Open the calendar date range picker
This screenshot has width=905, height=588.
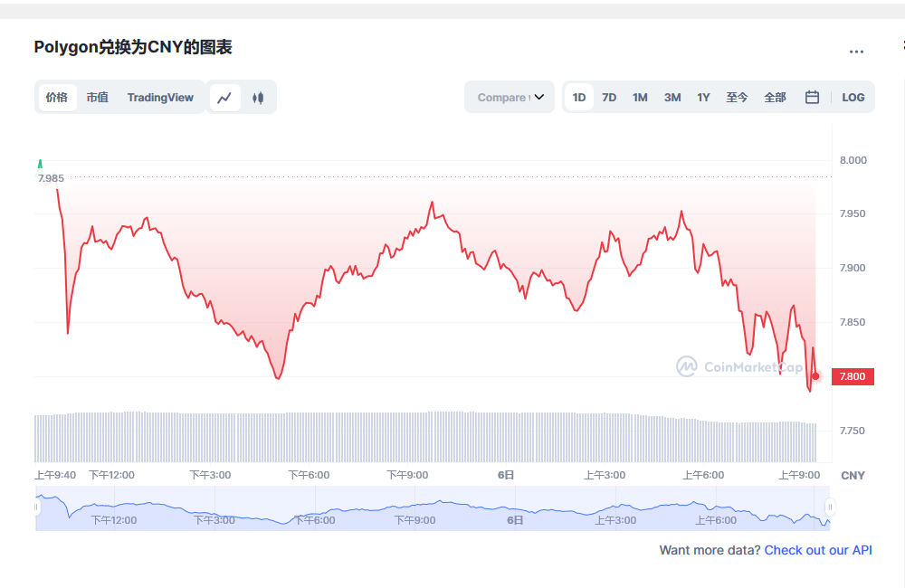[x=812, y=98]
